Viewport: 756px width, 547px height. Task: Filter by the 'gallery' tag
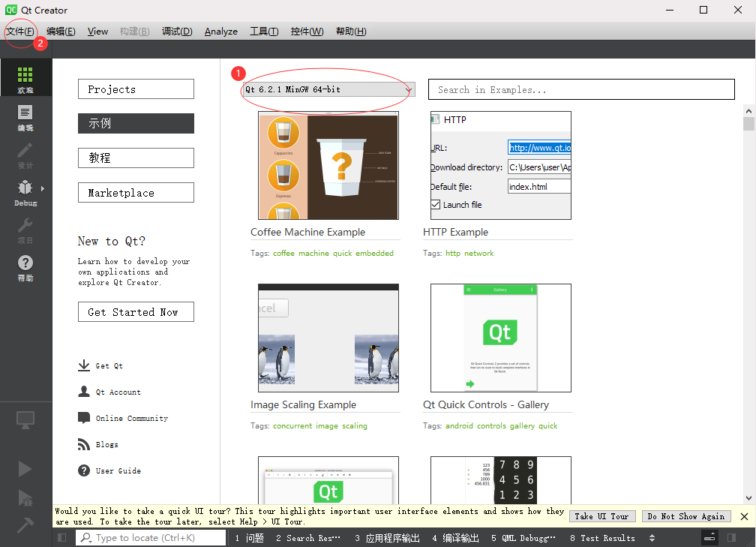(522, 426)
